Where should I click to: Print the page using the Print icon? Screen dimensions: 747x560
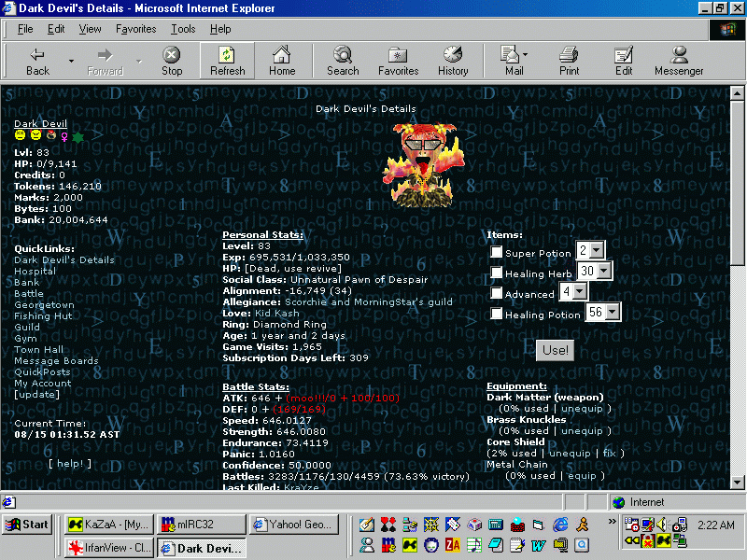[569, 60]
